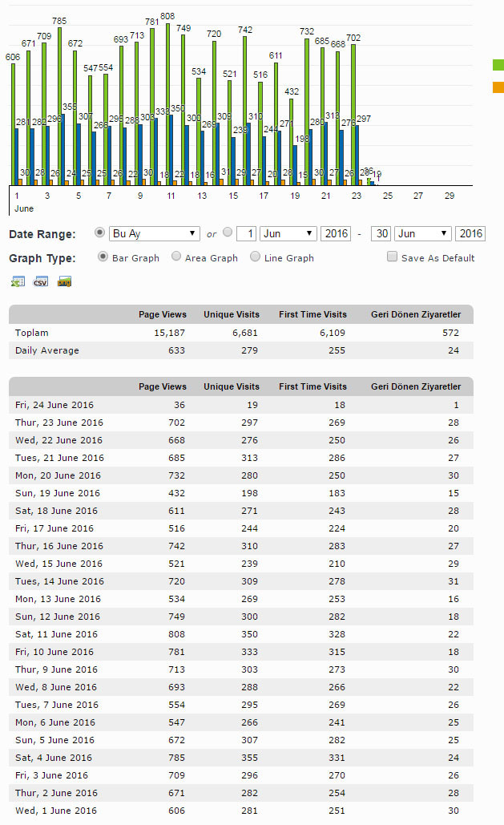
Task: Tick the Save As Default checkbox
Action: tap(392, 257)
